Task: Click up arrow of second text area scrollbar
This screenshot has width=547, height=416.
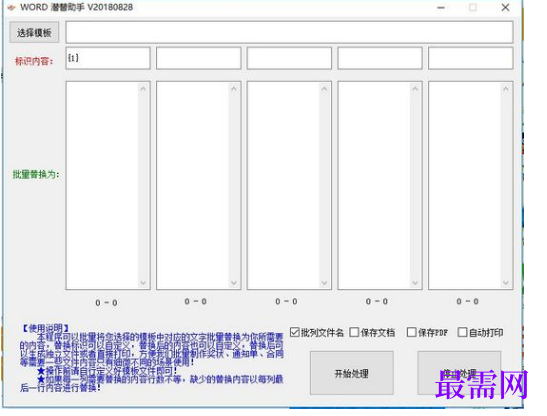Action: [x=234, y=89]
